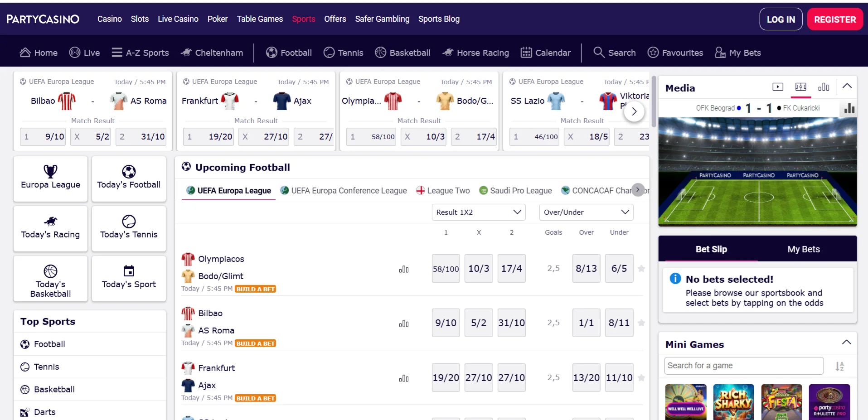This screenshot has height=420, width=868.
Task: Open Today's Sport quick tile
Action: coord(129,279)
